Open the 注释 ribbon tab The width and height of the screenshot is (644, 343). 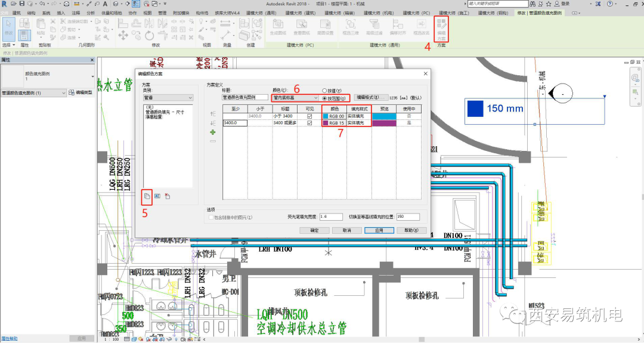point(76,13)
